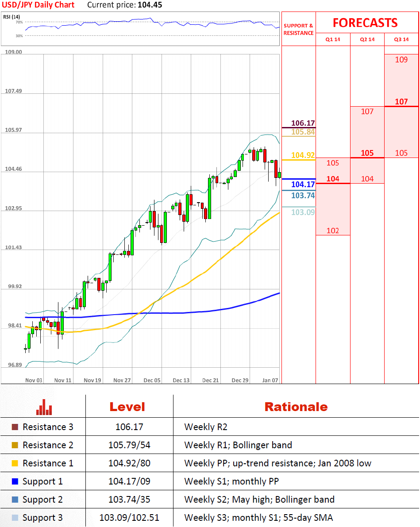Select the 109 forecast value in Q3 14

(x=401, y=60)
